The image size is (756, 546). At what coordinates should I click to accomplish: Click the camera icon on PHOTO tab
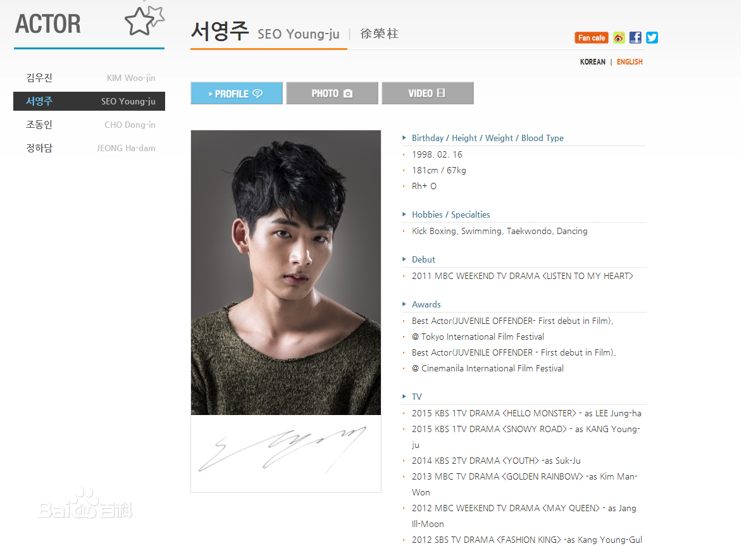[347, 94]
